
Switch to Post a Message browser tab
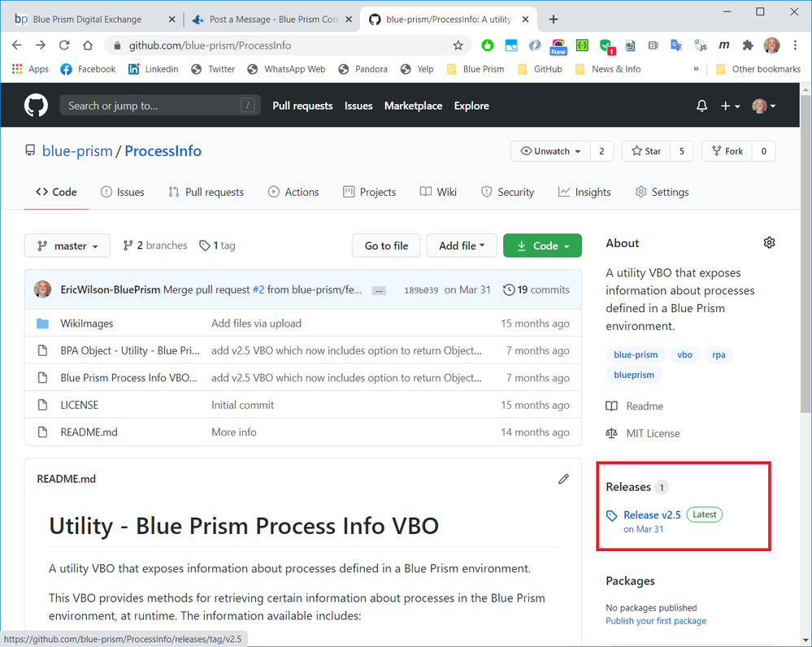(x=271, y=20)
